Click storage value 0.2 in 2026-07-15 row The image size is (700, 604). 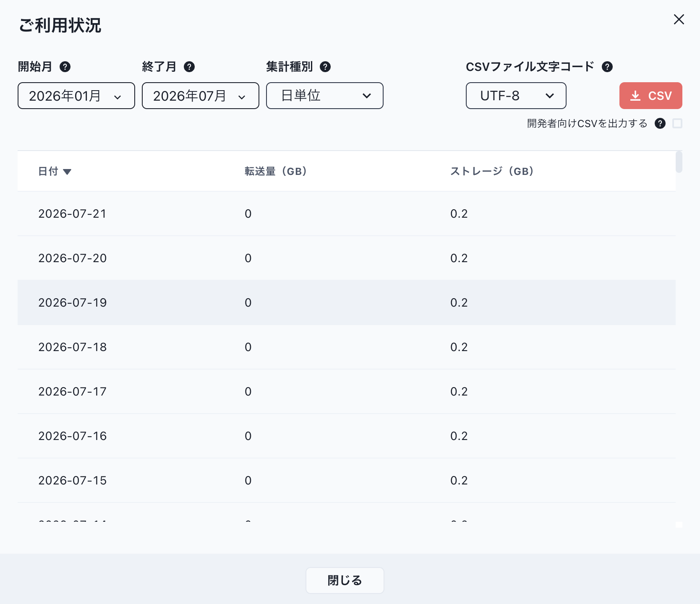[x=459, y=481]
